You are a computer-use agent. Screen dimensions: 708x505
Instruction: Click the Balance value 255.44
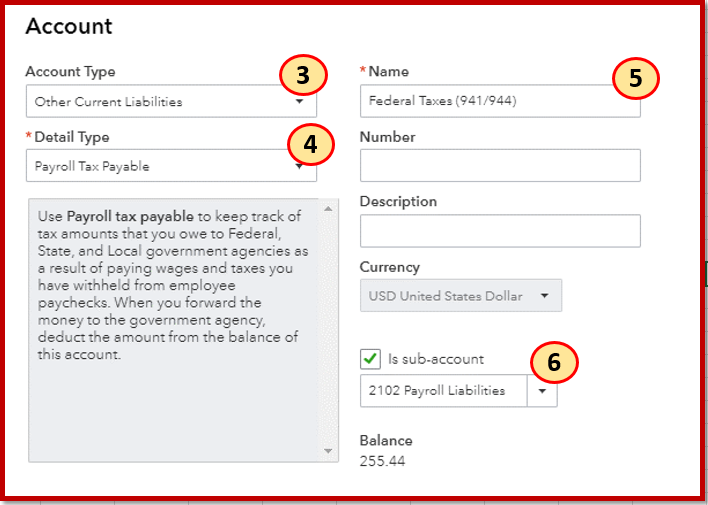(382, 461)
